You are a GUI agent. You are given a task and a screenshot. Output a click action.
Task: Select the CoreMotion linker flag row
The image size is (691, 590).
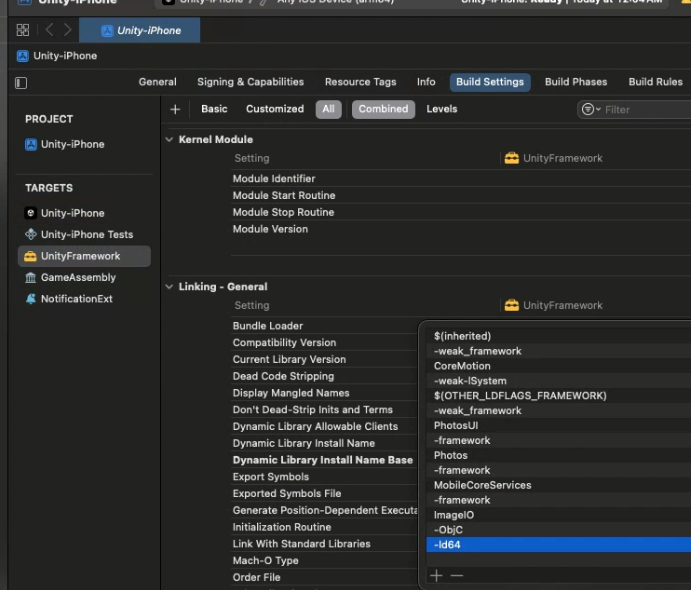(558, 366)
